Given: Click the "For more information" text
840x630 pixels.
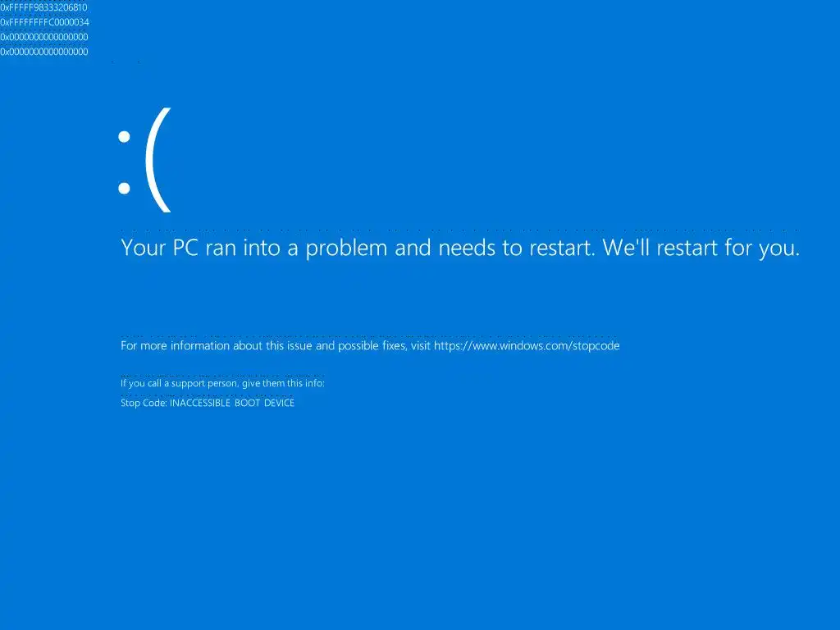Looking at the screenshot, I should point(175,345).
